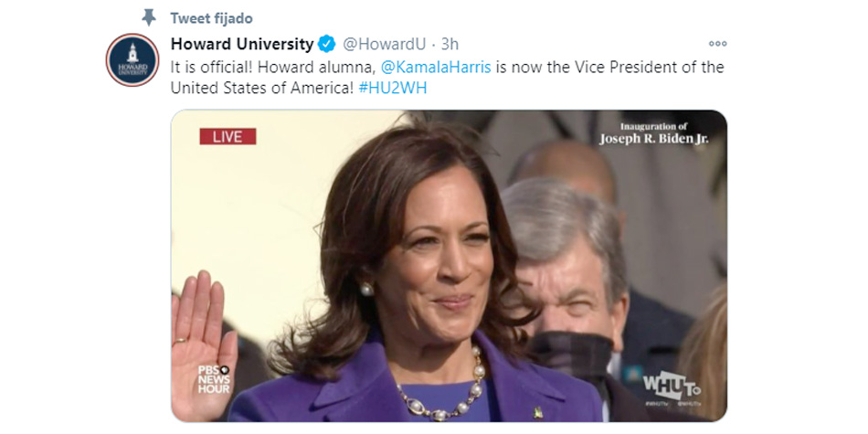Click the "Tweet fijado" label
The height and width of the screenshot is (434, 868).
211,18
